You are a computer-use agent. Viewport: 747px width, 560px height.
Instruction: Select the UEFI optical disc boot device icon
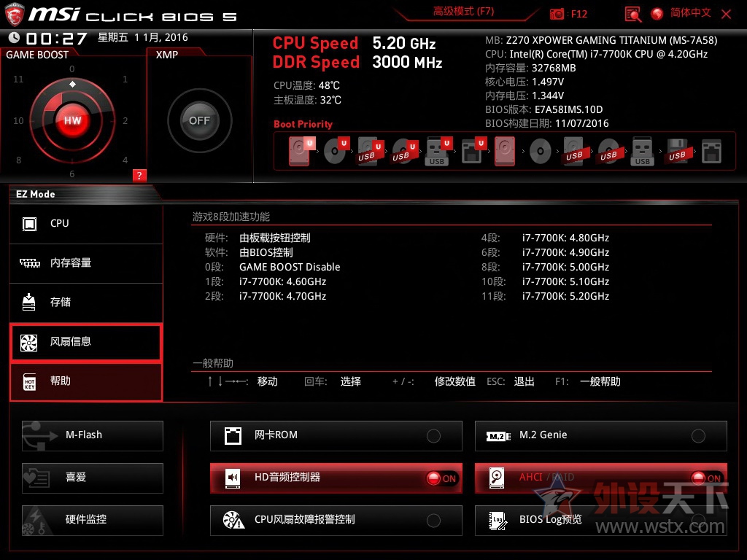(336, 151)
